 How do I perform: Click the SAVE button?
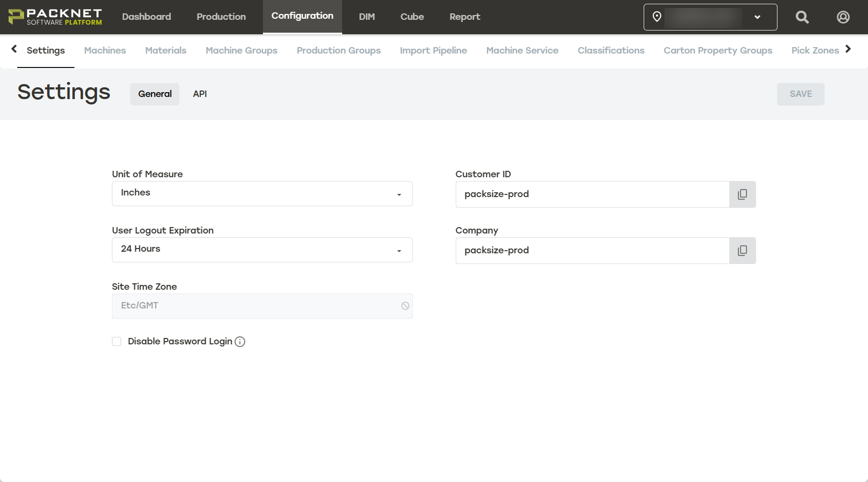pos(800,94)
